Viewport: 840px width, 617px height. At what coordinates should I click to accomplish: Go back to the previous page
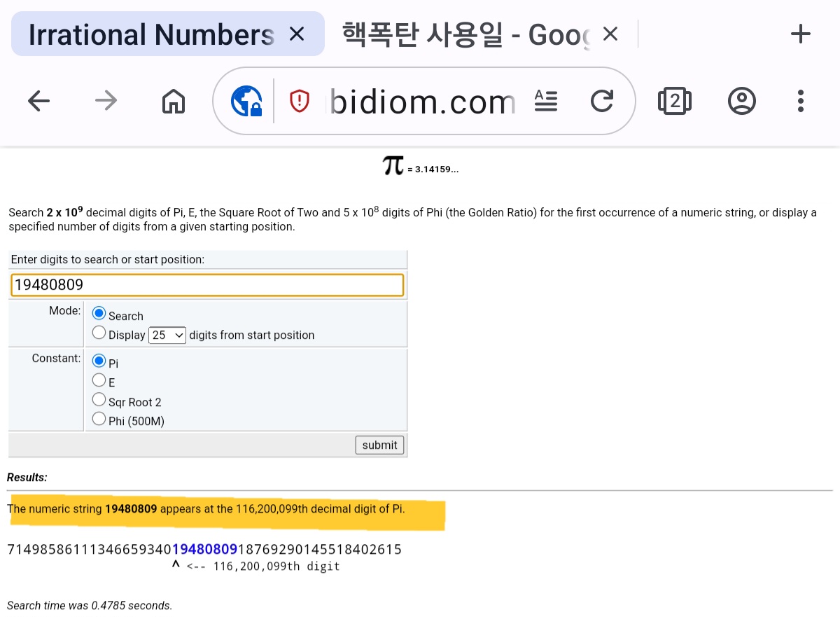(x=39, y=102)
